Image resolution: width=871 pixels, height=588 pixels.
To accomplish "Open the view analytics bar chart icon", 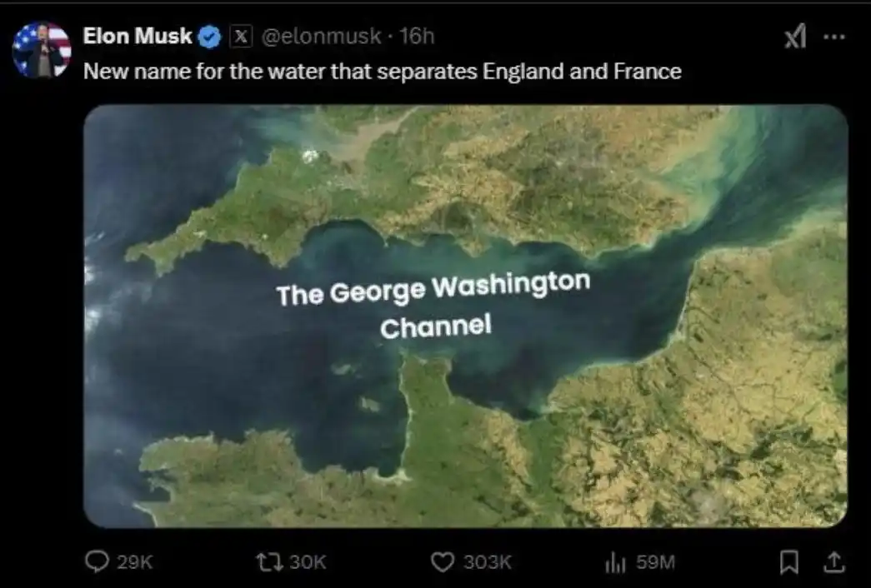I will tap(614, 563).
